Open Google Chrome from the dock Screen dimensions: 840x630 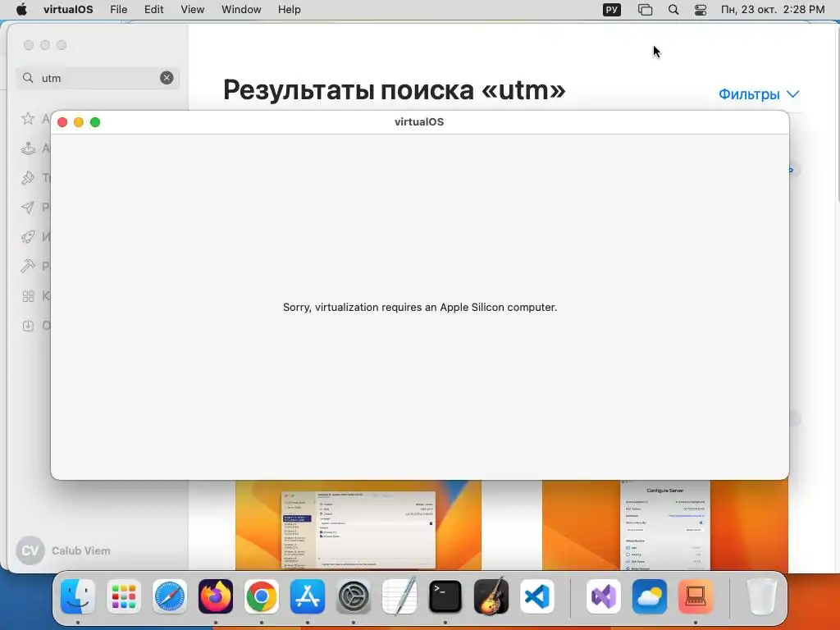click(x=262, y=596)
